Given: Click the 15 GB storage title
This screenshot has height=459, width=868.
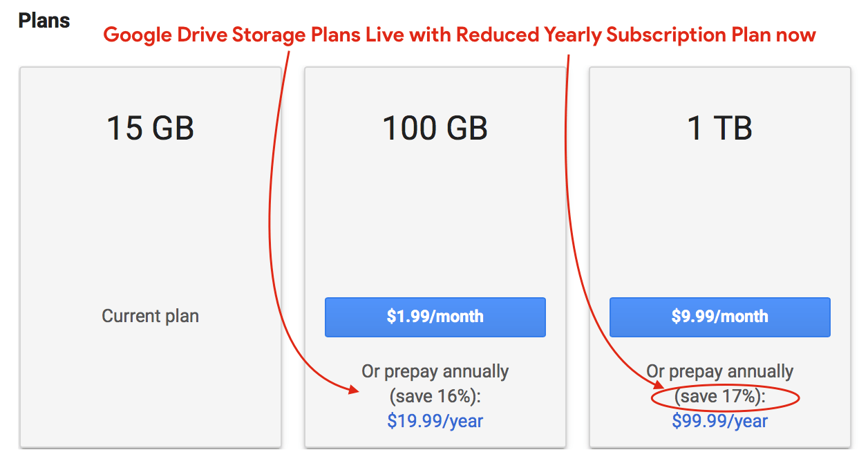Looking at the screenshot, I should coord(150,129).
